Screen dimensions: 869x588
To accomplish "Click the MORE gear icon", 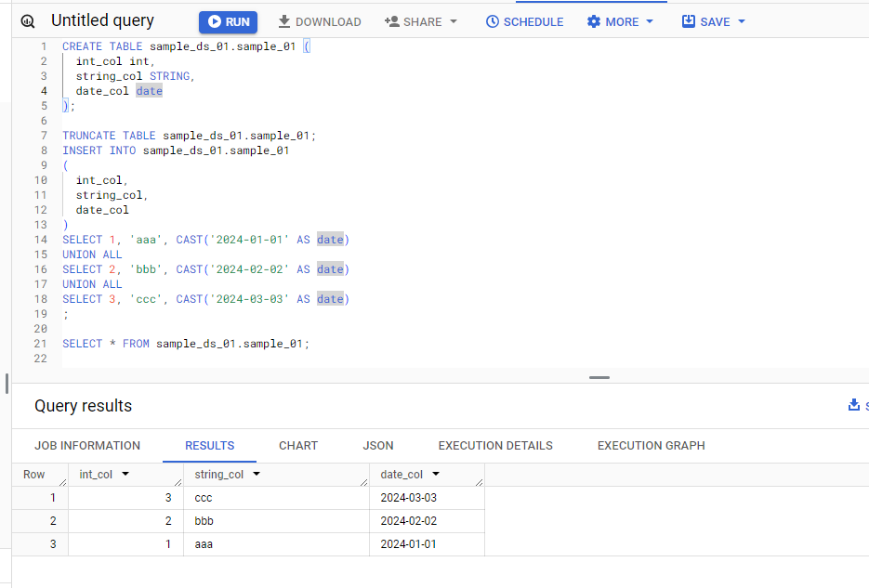I will tap(594, 21).
